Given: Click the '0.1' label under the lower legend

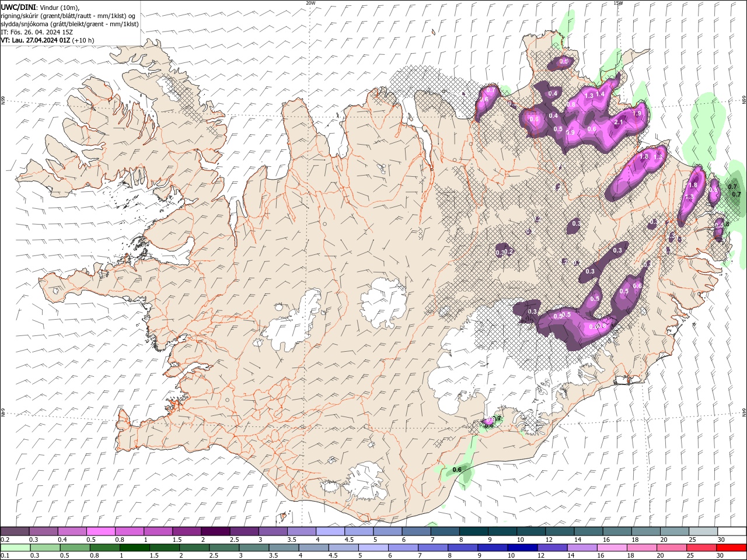Looking at the screenshot, I should pyautogui.click(x=5, y=555).
